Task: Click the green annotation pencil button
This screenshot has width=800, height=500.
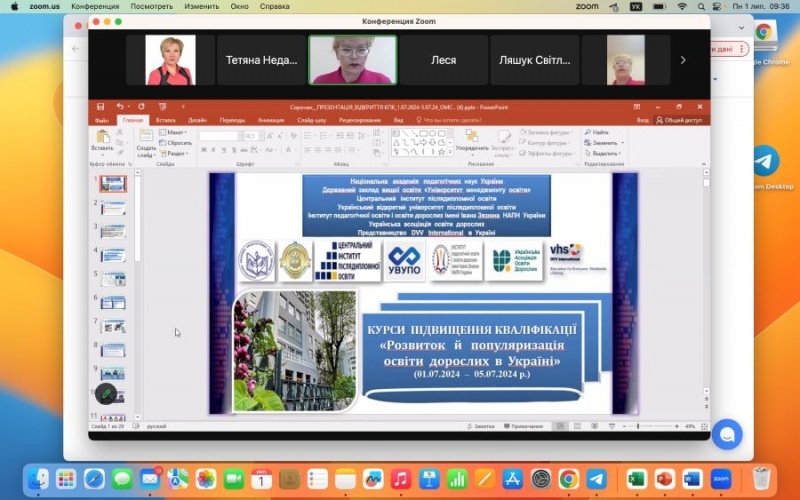Action: pyautogui.click(x=108, y=393)
